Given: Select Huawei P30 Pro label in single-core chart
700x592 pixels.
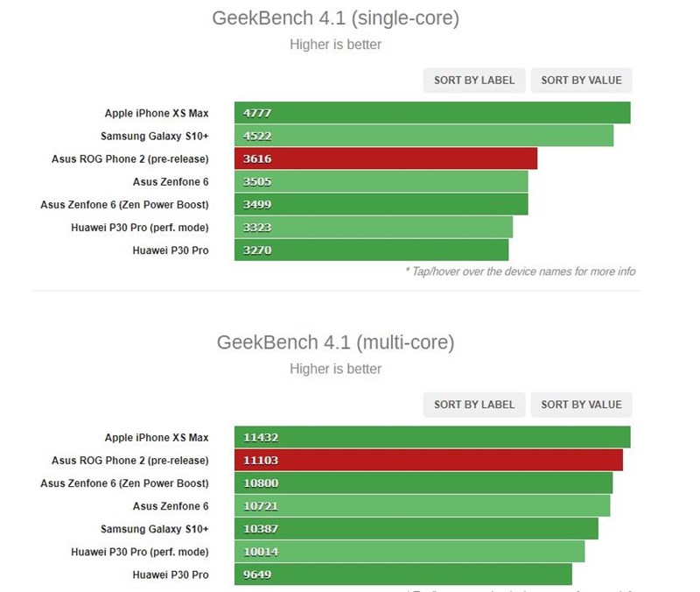Looking at the screenshot, I should pyautogui.click(x=171, y=250).
